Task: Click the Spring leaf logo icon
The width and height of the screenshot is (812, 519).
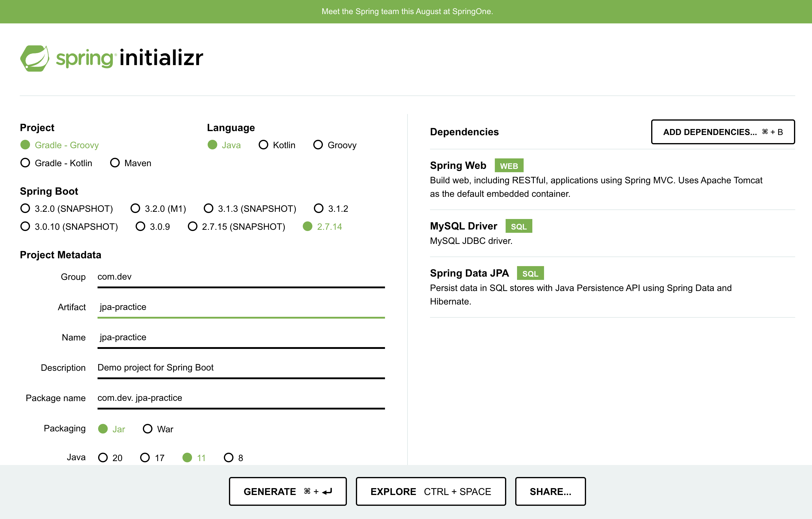Action: 35,58
